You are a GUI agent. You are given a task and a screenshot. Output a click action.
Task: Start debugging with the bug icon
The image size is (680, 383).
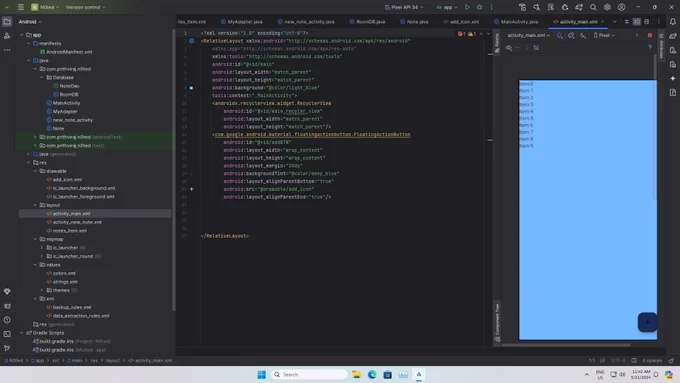pos(479,7)
